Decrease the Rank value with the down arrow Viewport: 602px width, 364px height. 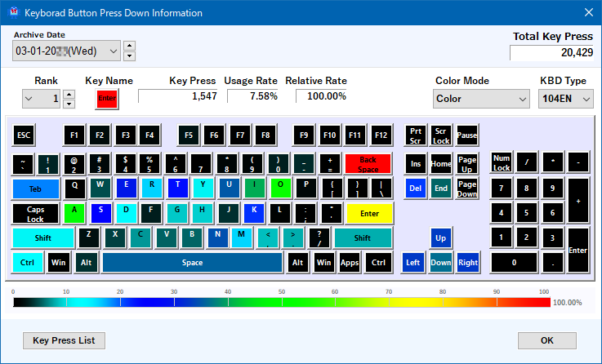[69, 104]
